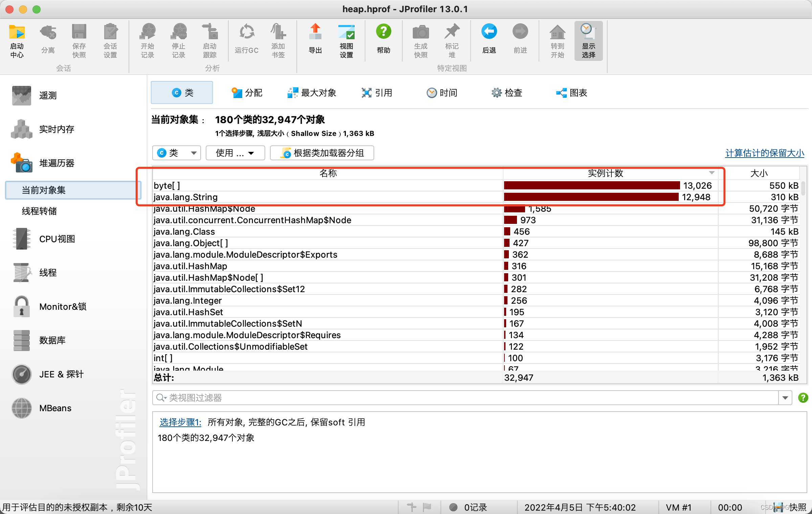
Task: Expand the class view filter history dropdown
Action: [785, 398]
